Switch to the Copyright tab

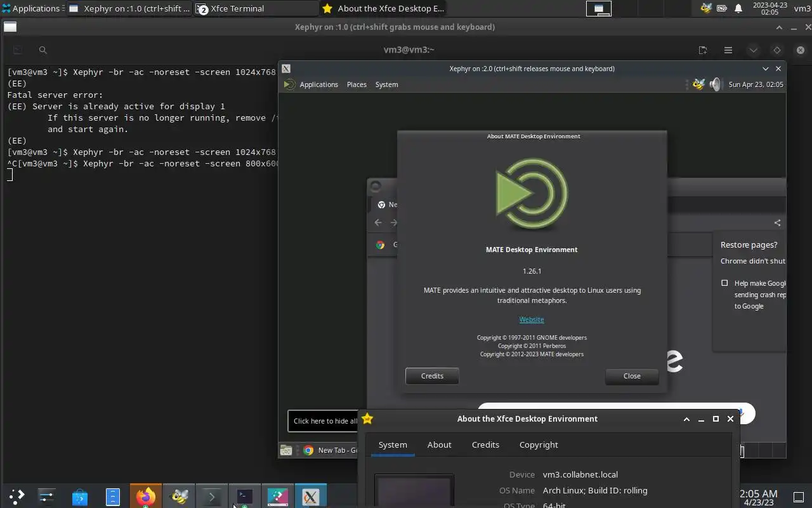tap(539, 445)
